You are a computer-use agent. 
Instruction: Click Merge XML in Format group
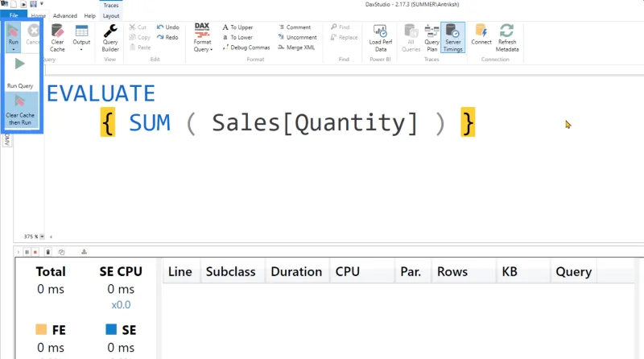click(x=296, y=47)
